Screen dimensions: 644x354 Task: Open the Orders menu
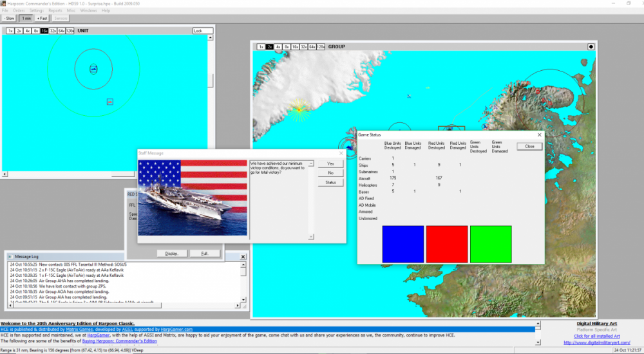point(19,10)
